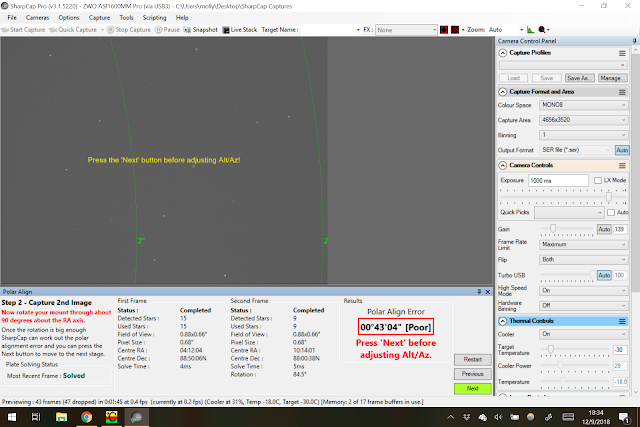
Task: Click the Exposure value input field
Action: point(558,180)
